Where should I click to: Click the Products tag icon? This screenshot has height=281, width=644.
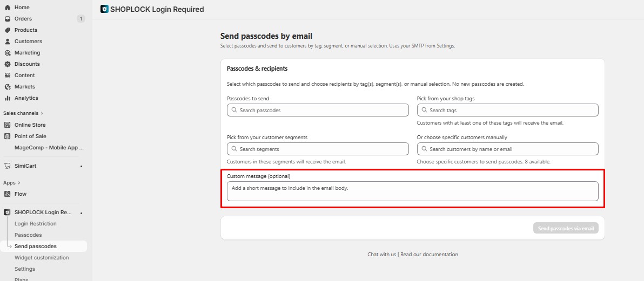(8, 30)
